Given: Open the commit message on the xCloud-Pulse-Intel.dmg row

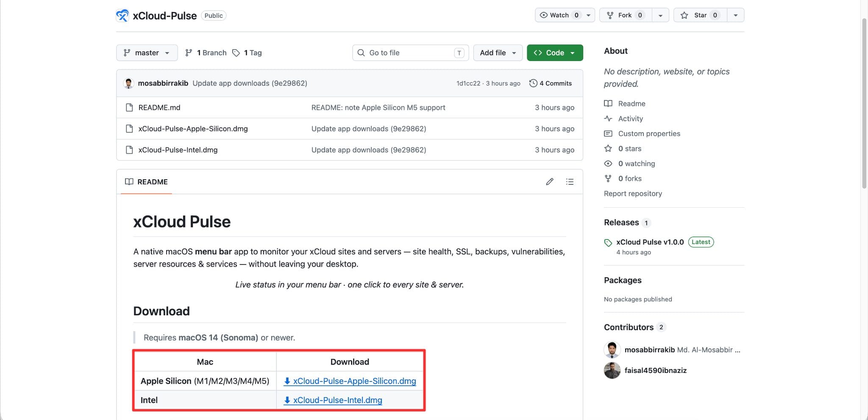Looking at the screenshot, I should [x=369, y=150].
